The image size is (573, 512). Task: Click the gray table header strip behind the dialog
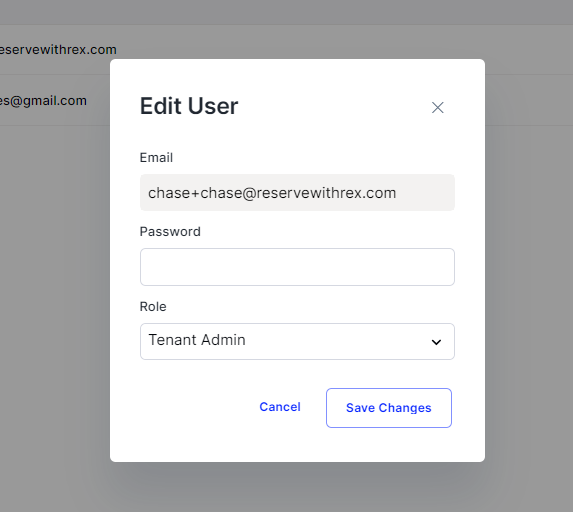point(286,12)
